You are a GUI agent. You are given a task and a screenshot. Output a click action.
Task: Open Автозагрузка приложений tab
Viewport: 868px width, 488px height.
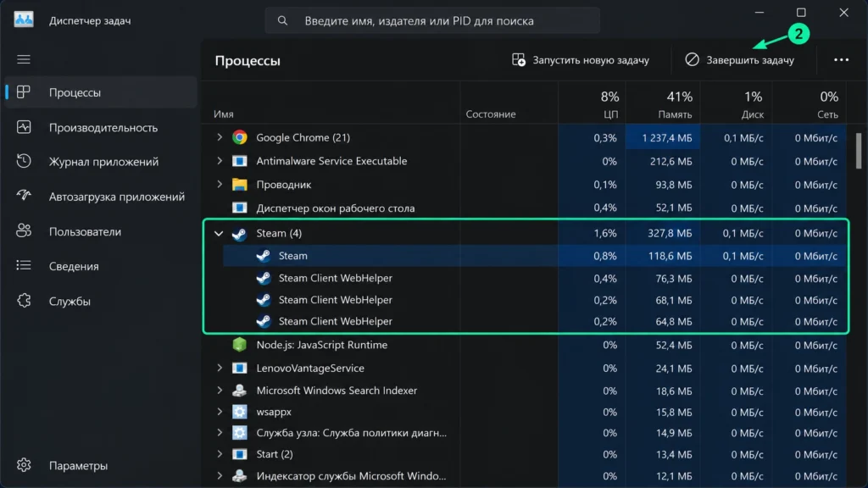(101, 197)
